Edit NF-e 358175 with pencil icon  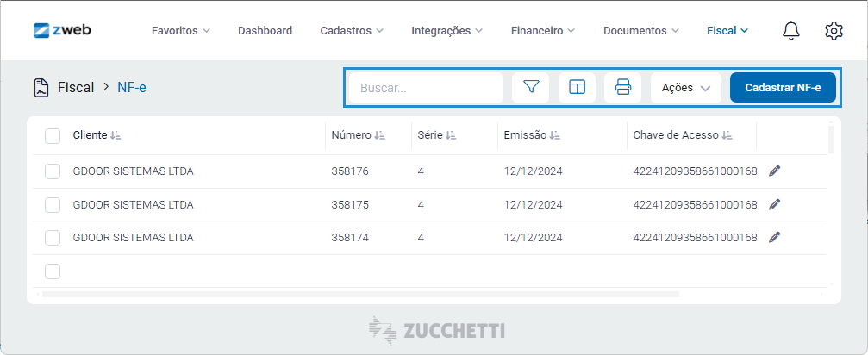click(774, 204)
